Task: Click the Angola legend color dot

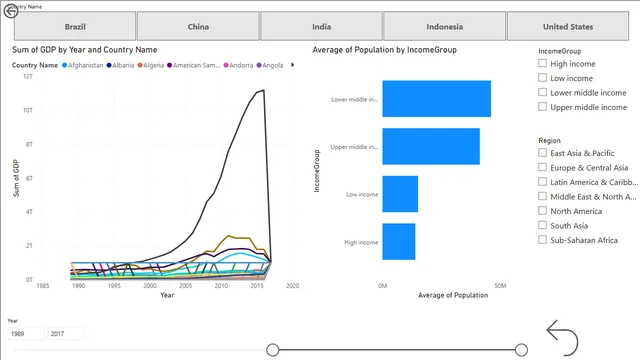Action: [x=259, y=65]
